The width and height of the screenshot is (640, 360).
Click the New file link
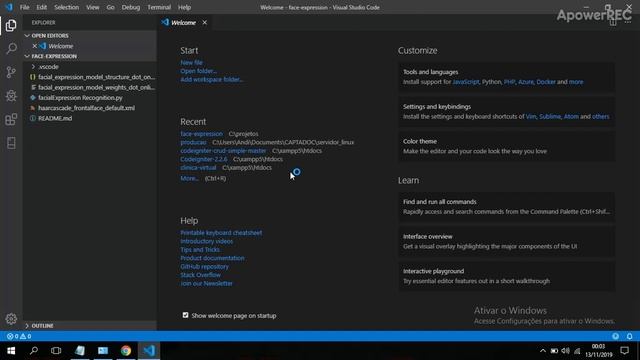tap(191, 62)
